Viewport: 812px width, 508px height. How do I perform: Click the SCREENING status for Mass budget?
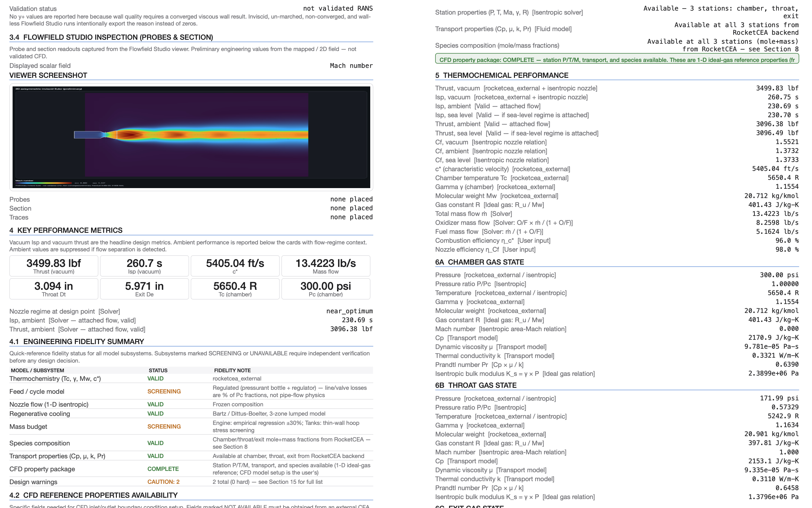click(164, 426)
